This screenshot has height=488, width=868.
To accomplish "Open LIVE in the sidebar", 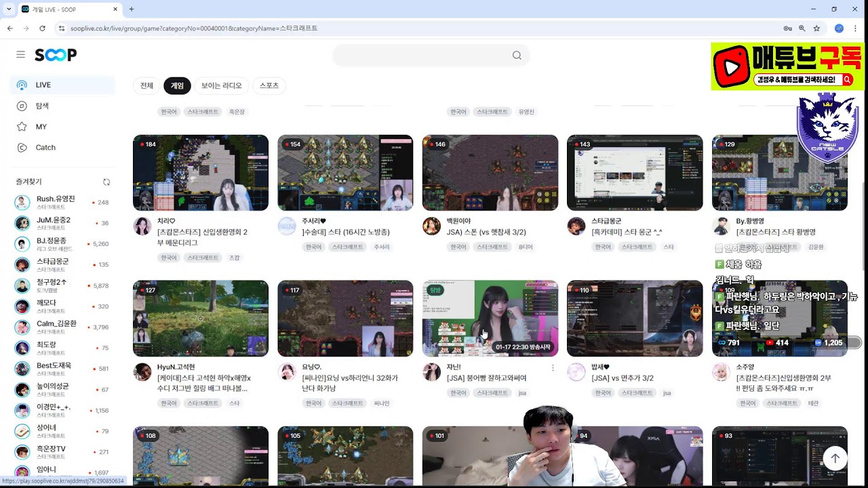I will [62, 85].
